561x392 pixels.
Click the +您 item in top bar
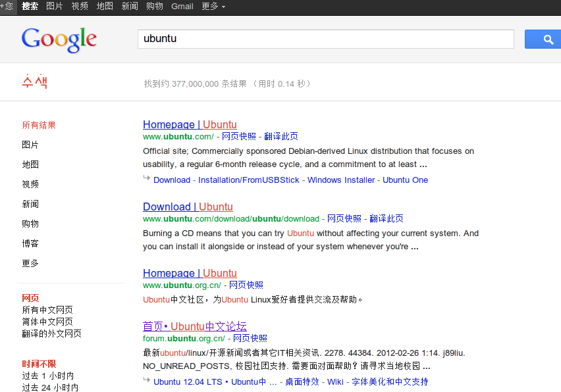click(7, 7)
